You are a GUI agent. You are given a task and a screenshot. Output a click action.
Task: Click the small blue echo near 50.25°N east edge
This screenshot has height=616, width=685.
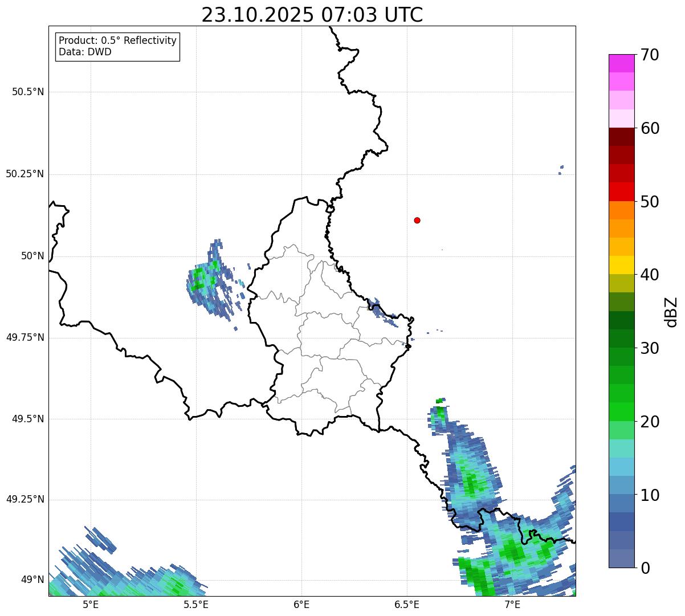pos(561,169)
